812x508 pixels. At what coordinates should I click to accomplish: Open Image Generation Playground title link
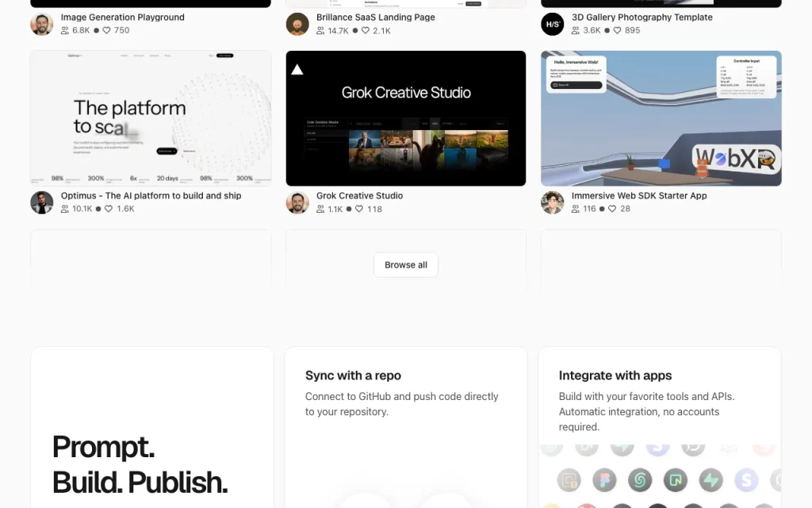(x=123, y=17)
